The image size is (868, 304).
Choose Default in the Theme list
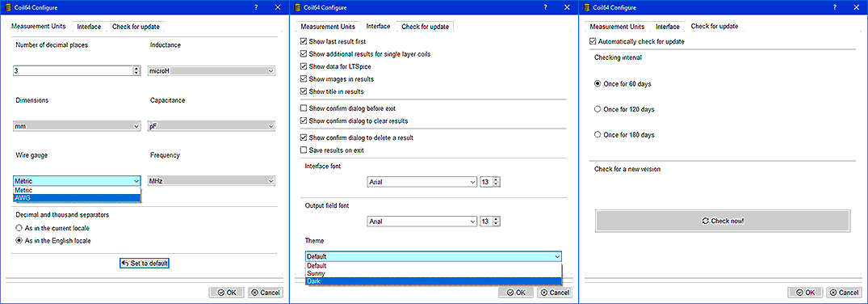click(x=434, y=266)
